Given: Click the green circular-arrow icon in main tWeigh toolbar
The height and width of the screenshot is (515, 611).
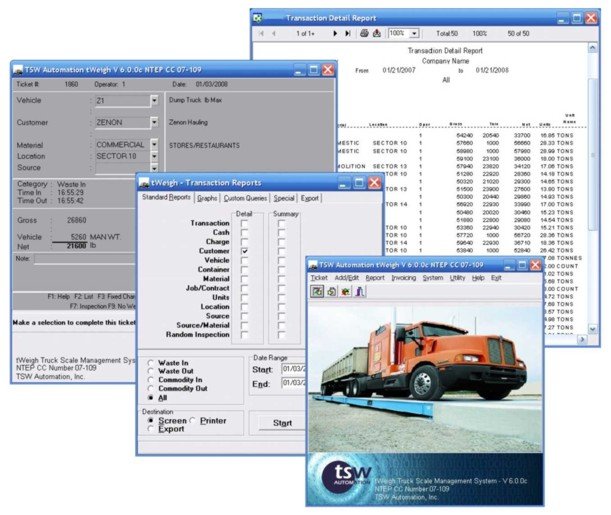Looking at the screenshot, I should point(332,291).
